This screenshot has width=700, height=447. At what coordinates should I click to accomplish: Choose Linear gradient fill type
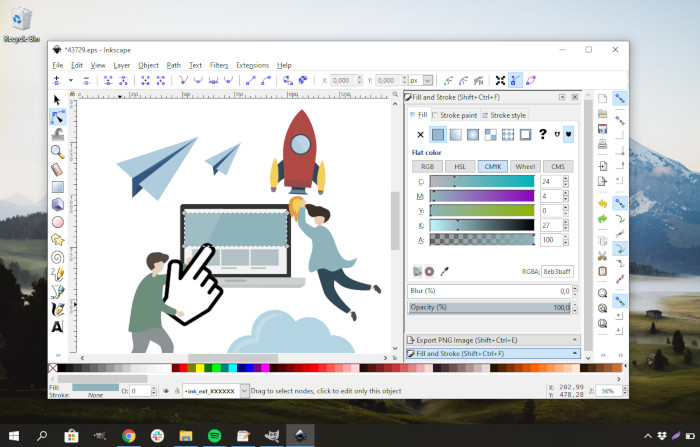(x=455, y=134)
